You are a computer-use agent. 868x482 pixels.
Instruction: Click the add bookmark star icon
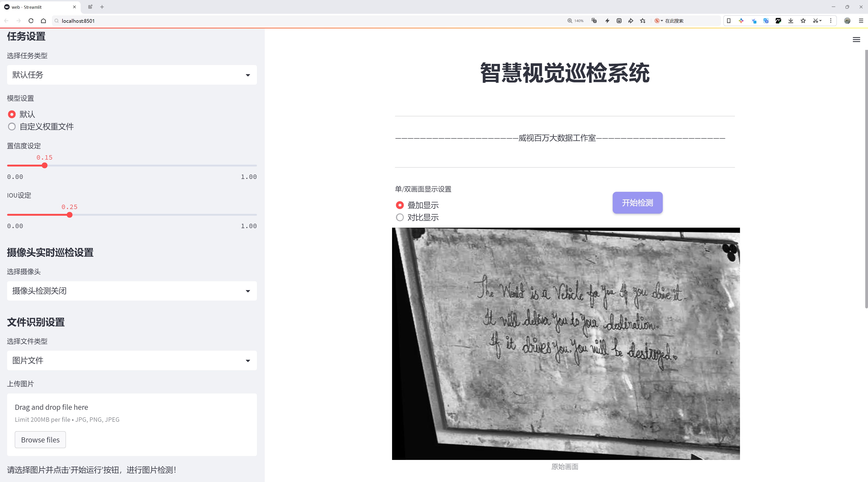pyautogui.click(x=643, y=21)
